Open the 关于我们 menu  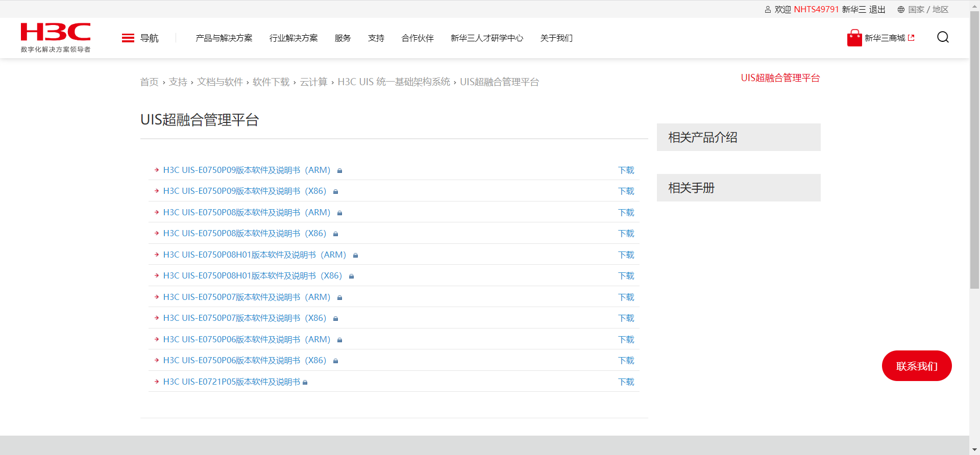[556, 38]
